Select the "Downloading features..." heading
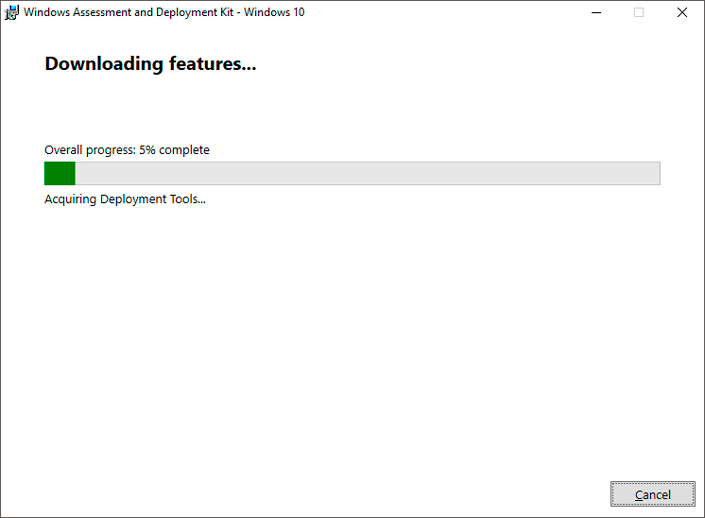The height and width of the screenshot is (518, 705). 151,64
